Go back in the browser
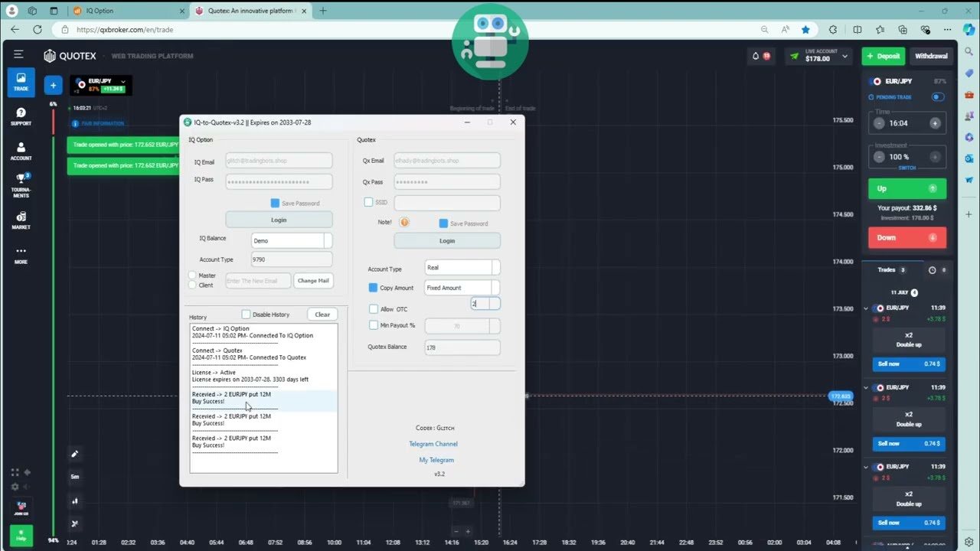Viewport: 980px width, 551px height. click(x=15, y=30)
